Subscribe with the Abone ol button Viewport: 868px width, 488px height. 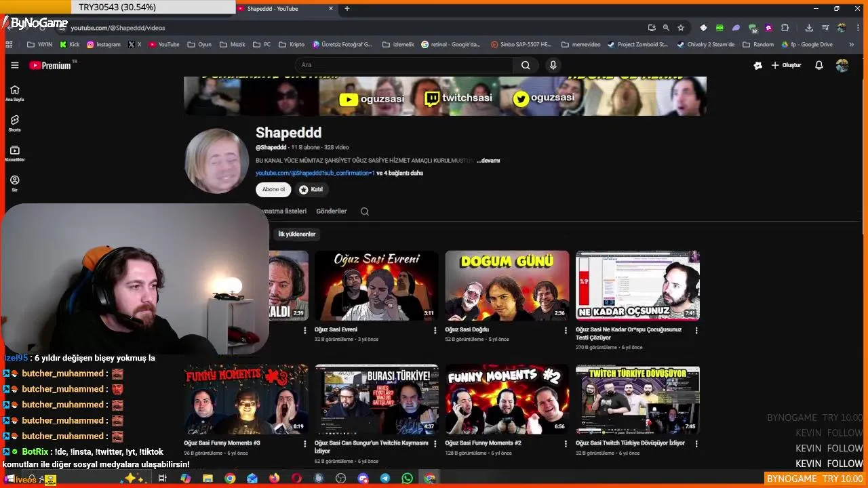273,189
